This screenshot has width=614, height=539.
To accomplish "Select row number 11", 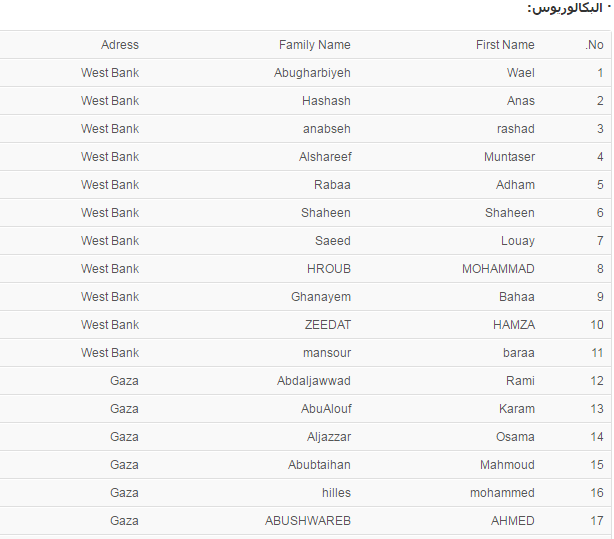I will pyautogui.click(x=597, y=353).
